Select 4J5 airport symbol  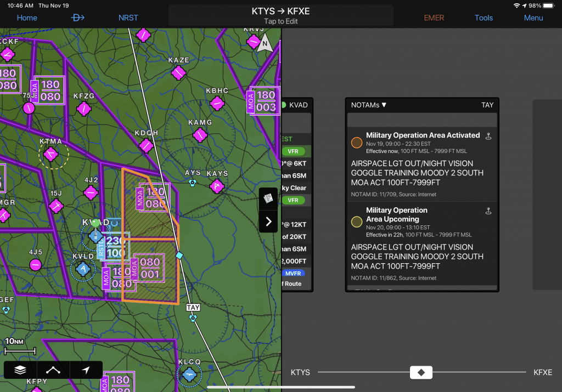tap(35, 265)
